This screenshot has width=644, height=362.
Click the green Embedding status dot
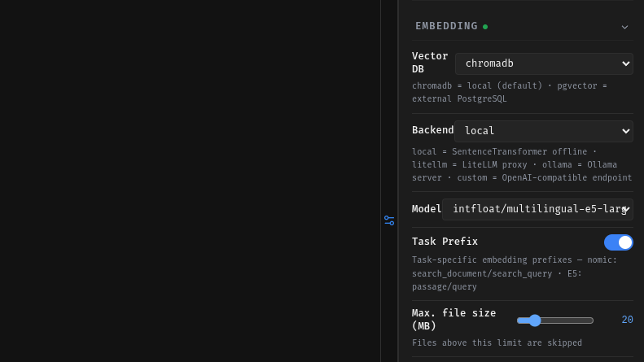pos(485,27)
